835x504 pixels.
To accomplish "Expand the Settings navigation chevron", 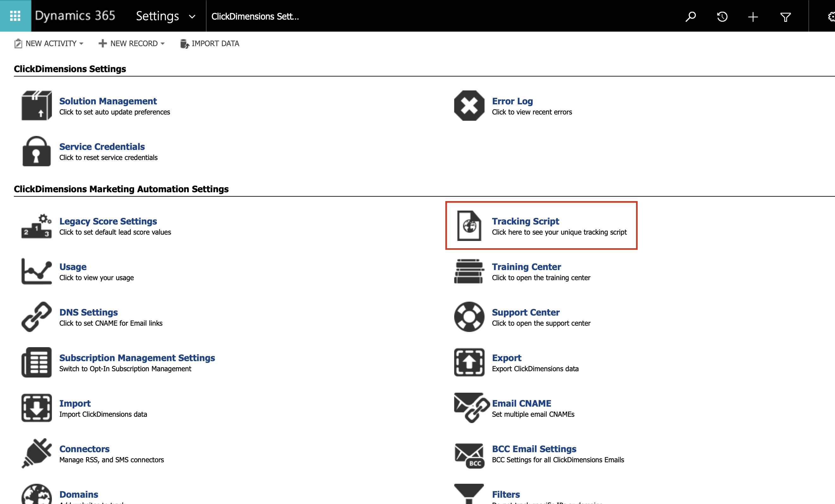I will (x=192, y=16).
